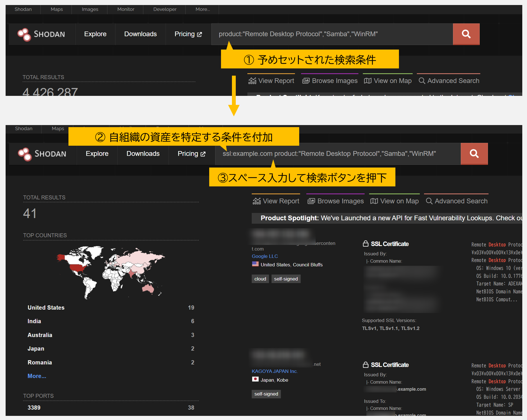The image size is (527, 420).
Task: Click the Shodan top-bar tab in upper screenshot
Action: pos(23,9)
